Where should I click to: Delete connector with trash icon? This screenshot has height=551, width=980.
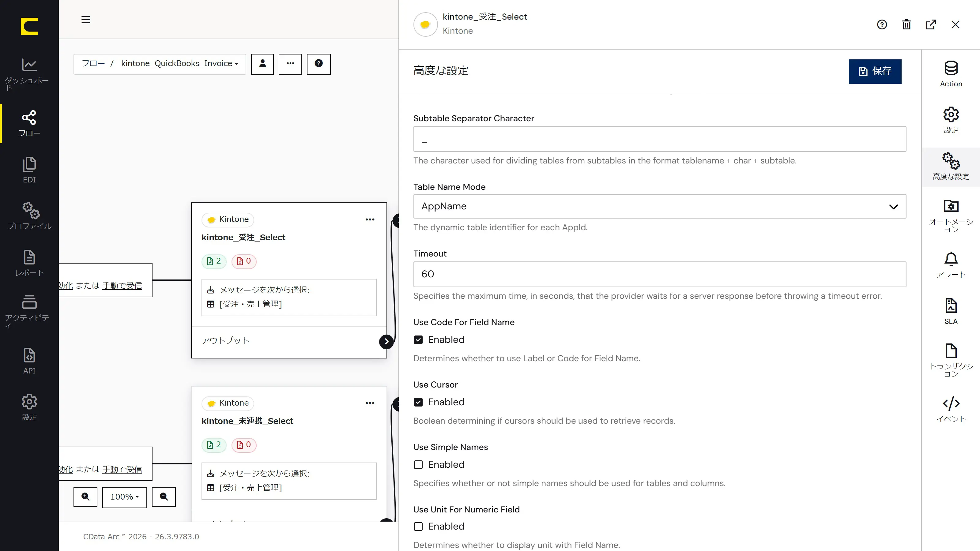click(906, 25)
